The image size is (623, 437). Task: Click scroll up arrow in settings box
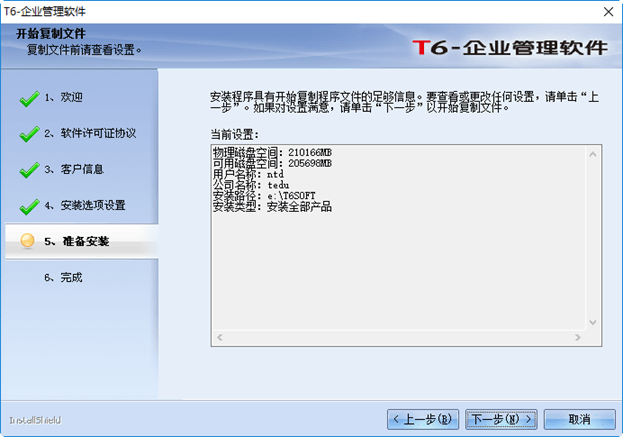(593, 154)
